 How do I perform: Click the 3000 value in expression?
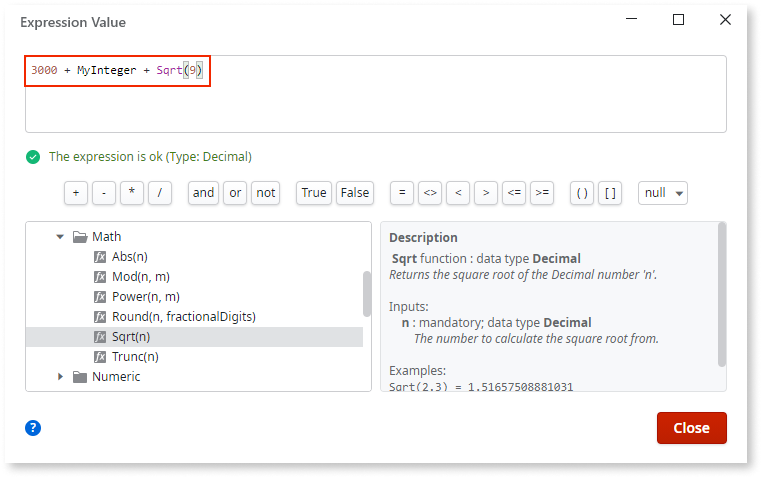point(44,70)
